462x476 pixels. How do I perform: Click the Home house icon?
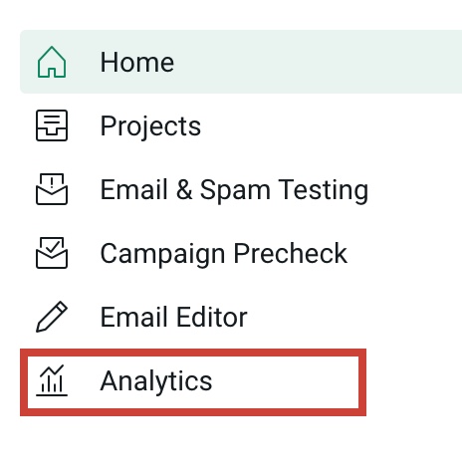[x=52, y=62]
